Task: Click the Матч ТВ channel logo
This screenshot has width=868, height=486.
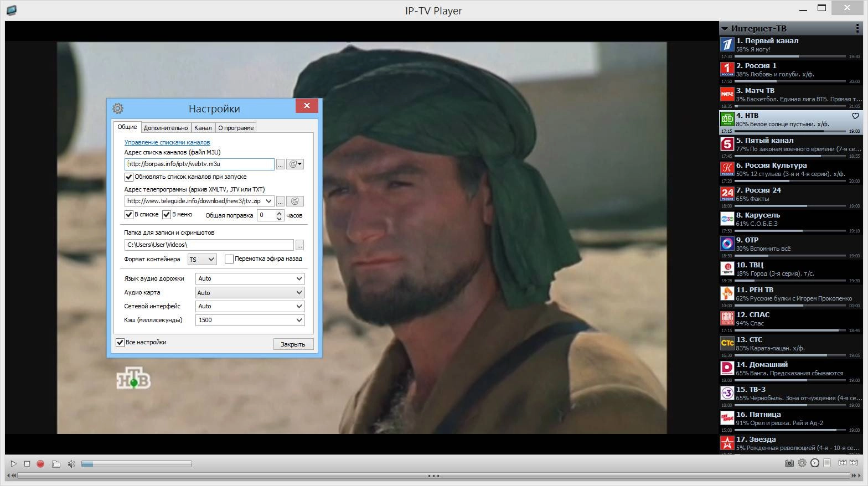Action: click(x=727, y=94)
